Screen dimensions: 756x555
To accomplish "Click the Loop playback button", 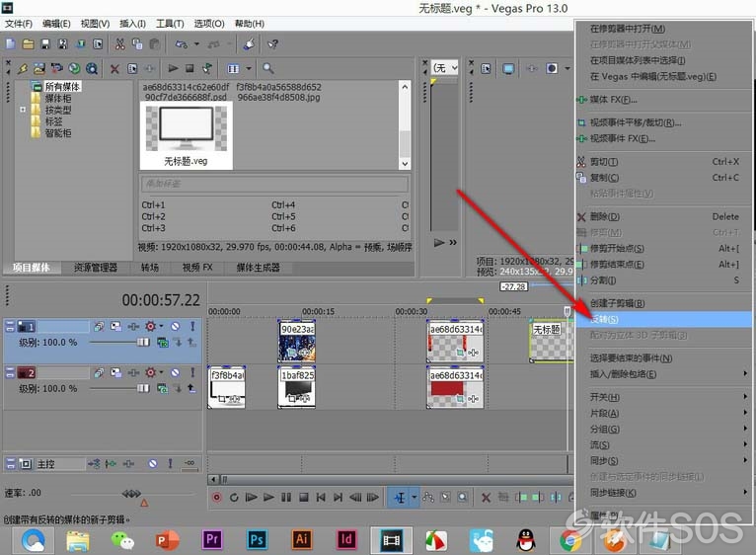I will (x=234, y=497).
